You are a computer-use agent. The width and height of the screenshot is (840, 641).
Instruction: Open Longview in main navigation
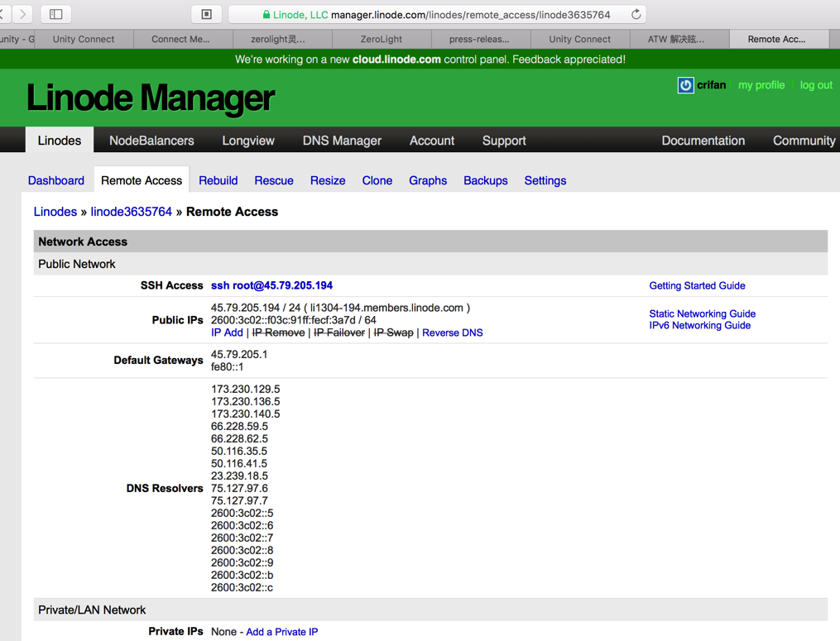248,141
